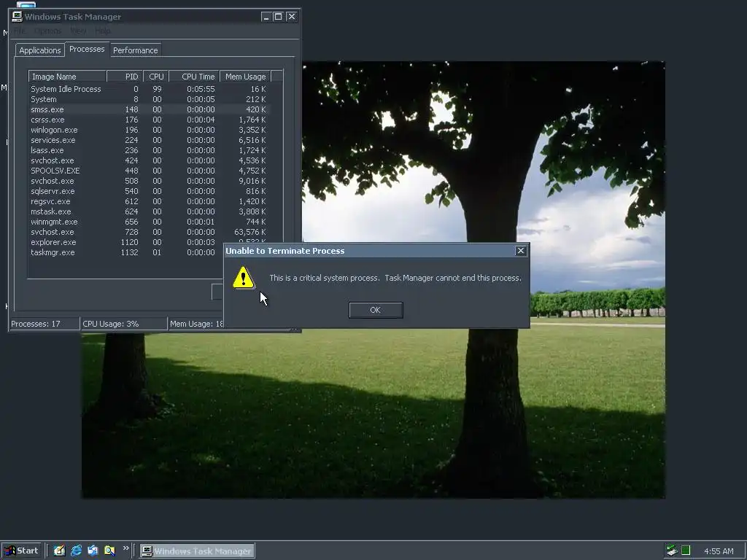
Task: Click the folder-with-magnifier quick launch icon
Action: (109, 551)
